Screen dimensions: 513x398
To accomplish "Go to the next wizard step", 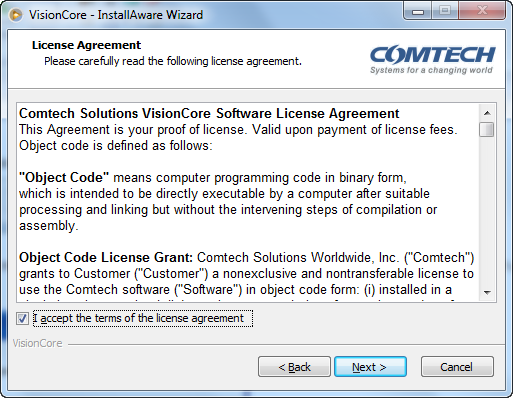I will click(x=370, y=367).
